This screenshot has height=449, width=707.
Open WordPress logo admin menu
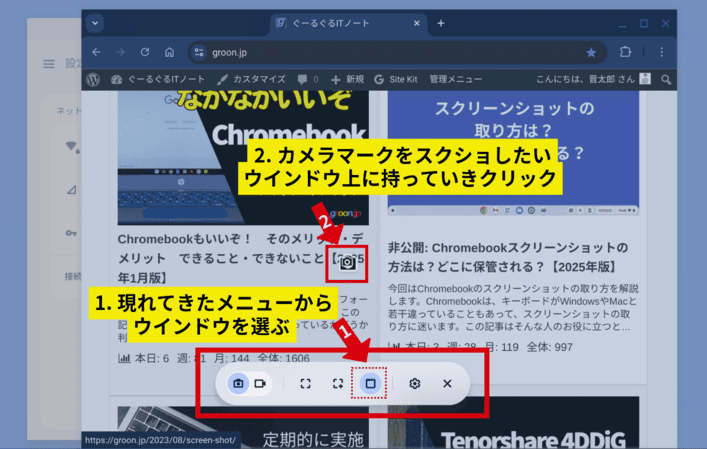[x=93, y=79]
